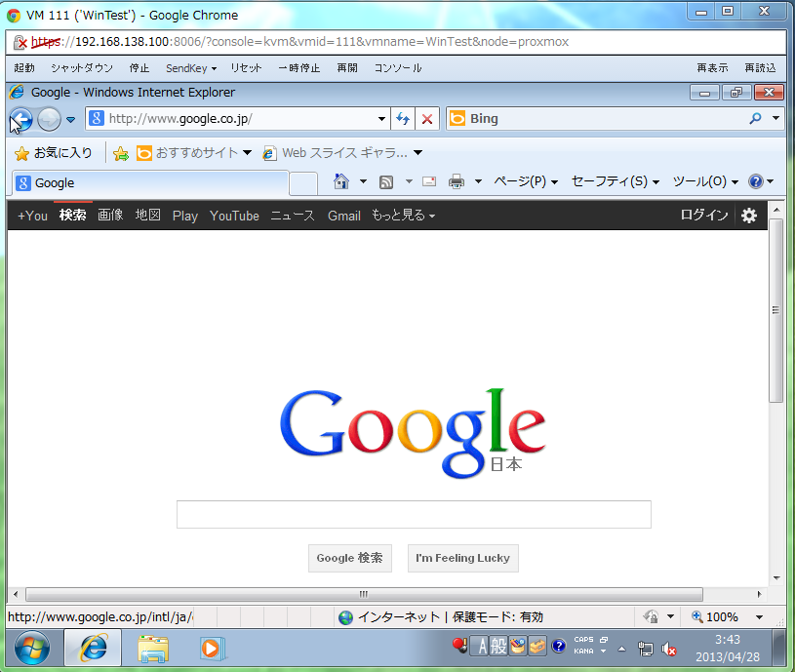Click the IE help question mark icon
This screenshot has height=672, width=795.
755,181
